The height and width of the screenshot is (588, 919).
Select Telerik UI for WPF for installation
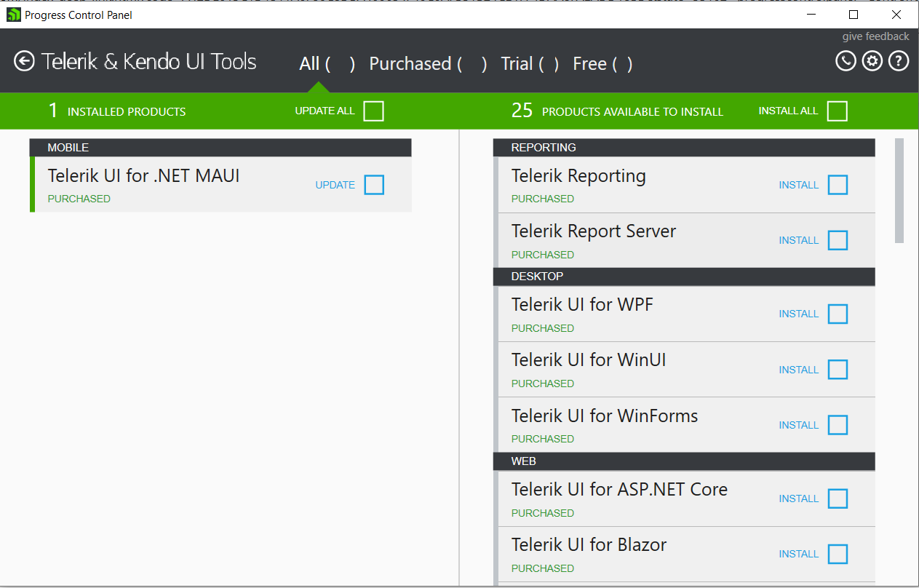(838, 314)
